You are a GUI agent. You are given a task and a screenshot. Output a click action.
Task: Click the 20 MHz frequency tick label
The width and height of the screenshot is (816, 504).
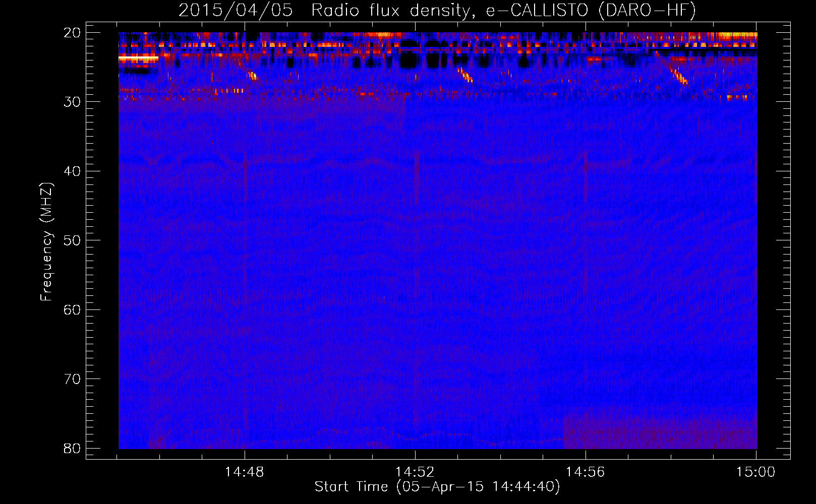click(x=72, y=33)
